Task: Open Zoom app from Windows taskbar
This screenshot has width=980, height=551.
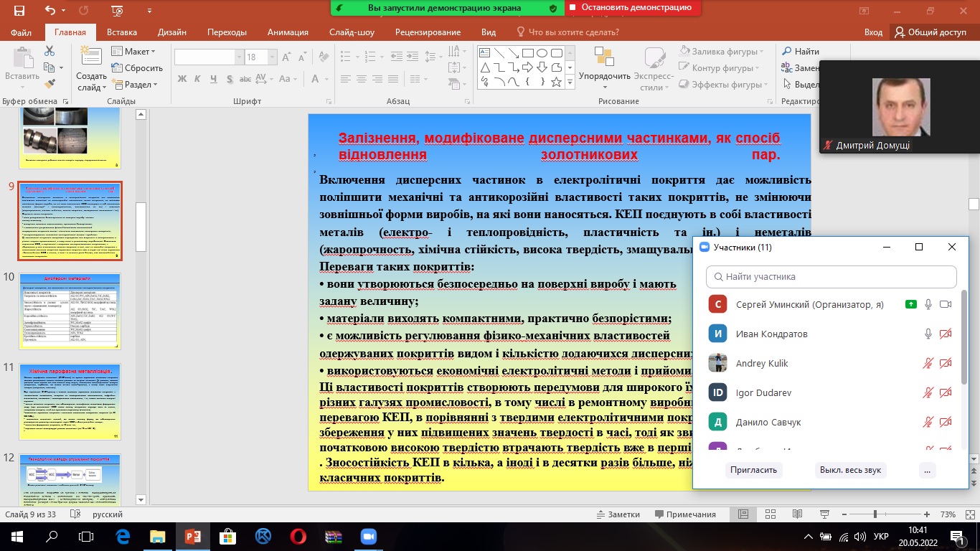Action: click(369, 536)
